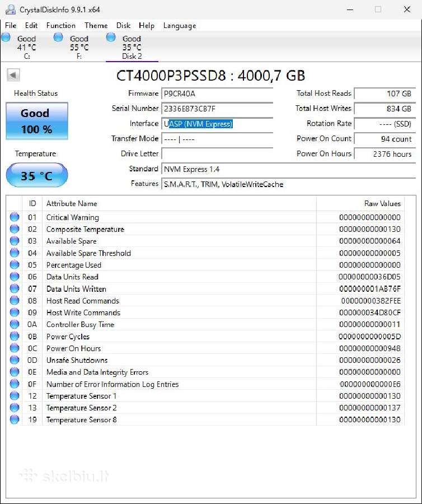422x504 pixels.
Task: Open the Disk menu
Action: 123,25
